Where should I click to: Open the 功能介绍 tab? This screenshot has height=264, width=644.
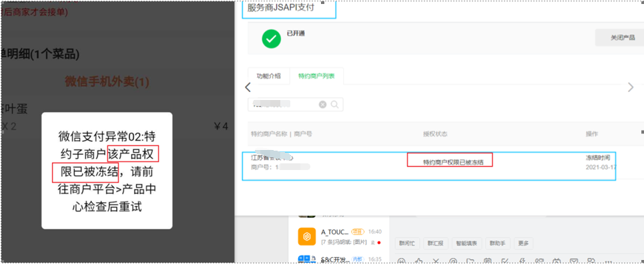[x=268, y=76]
